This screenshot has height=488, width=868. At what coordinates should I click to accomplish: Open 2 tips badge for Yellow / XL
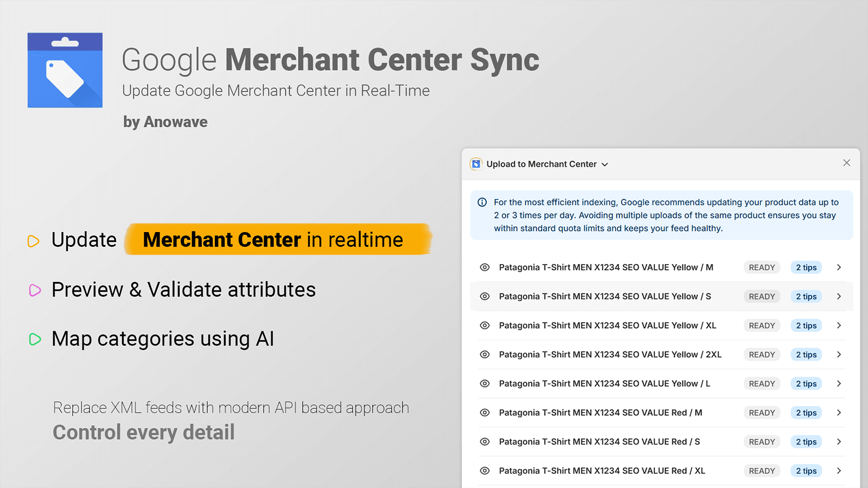coord(806,325)
